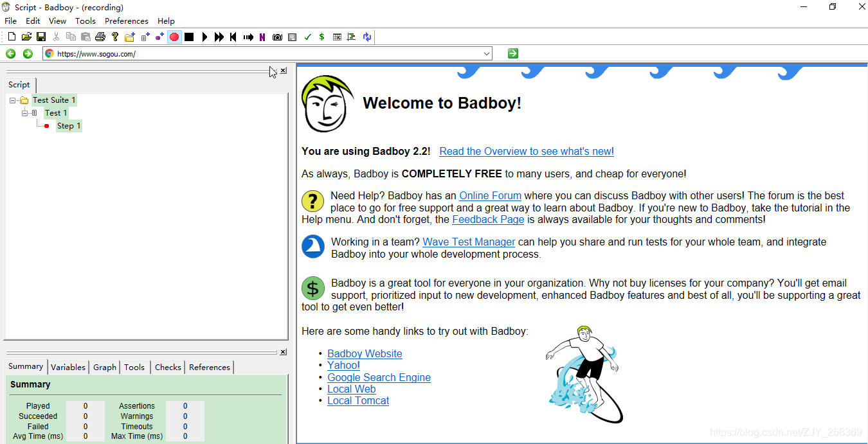Open the Online Forum link

[x=490, y=196]
